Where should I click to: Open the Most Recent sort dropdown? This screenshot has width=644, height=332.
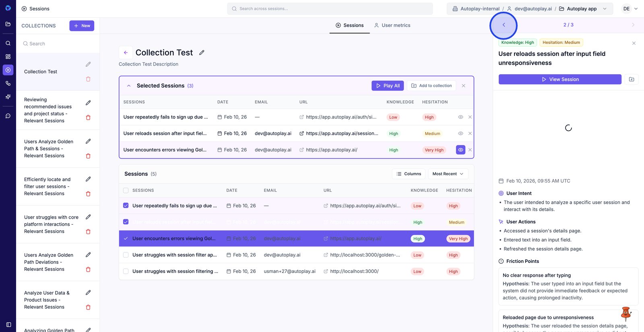click(448, 174)
